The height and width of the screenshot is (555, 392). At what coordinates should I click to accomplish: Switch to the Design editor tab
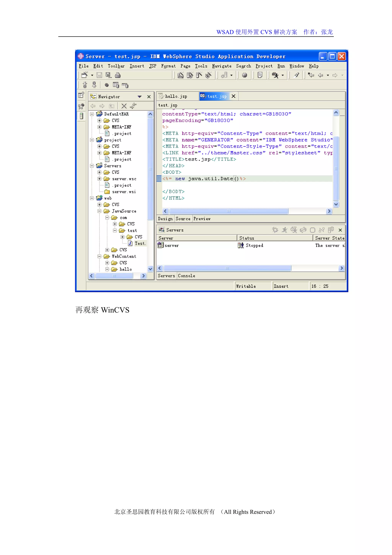pyautogui.click(x=165, y=219)
